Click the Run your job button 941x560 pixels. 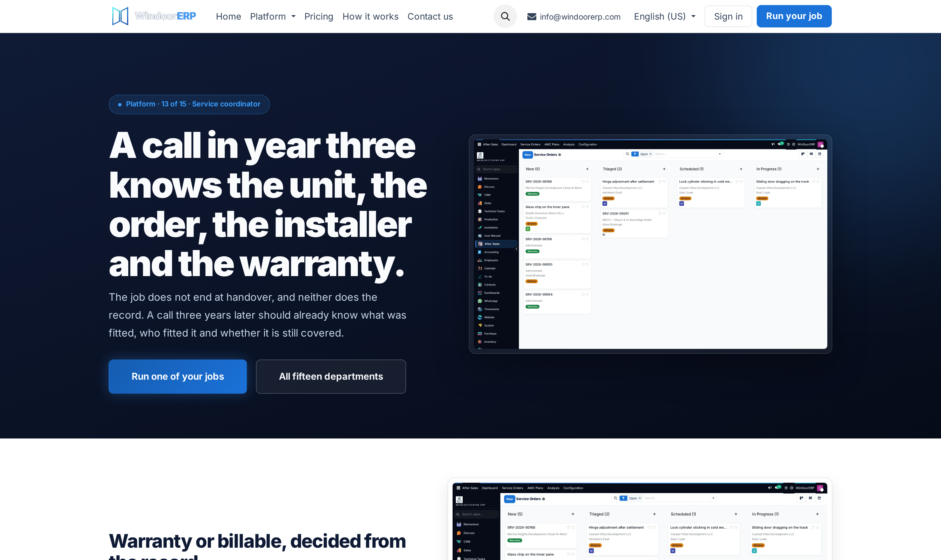point(794,16)
